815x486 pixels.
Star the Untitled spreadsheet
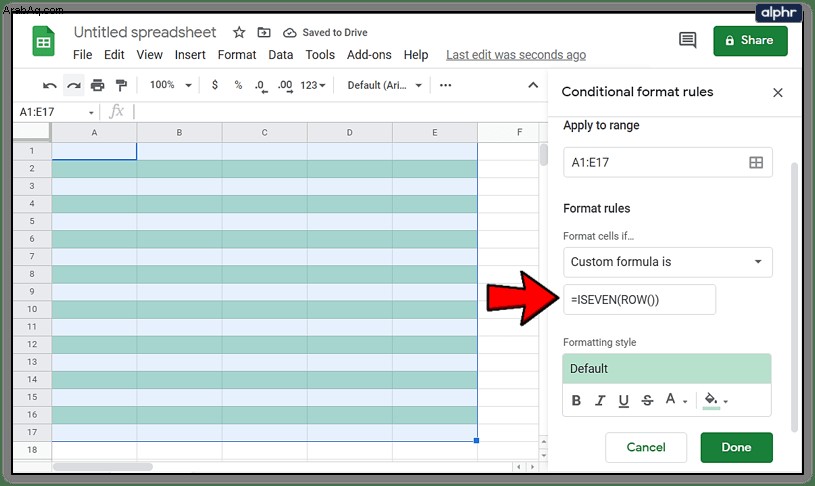click(239, 32)
